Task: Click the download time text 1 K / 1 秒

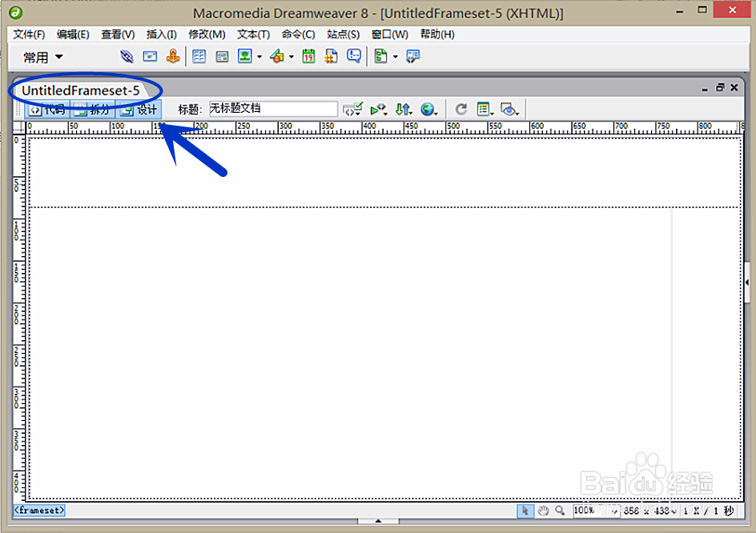Action: tap(708, 511)
